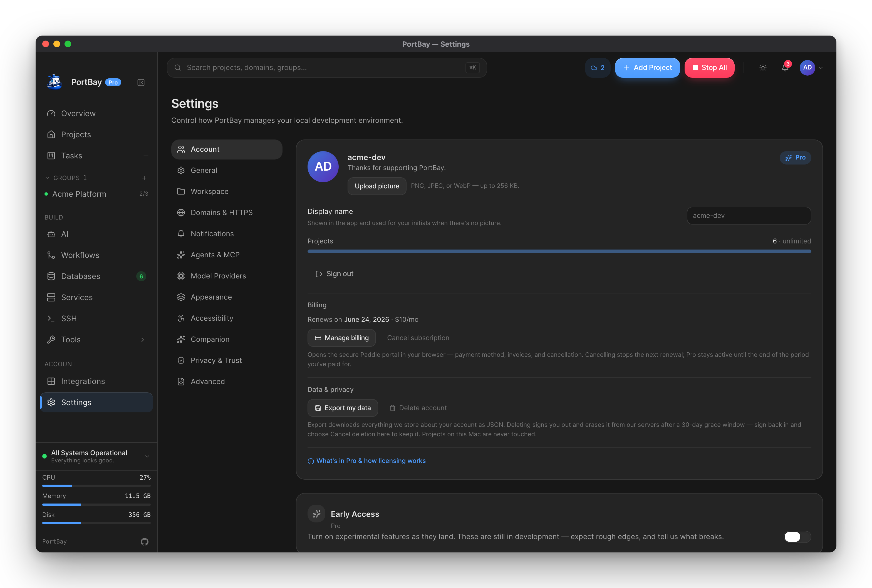
Task: Open Databases in the sidebar
Action: (x=96, y=276)
